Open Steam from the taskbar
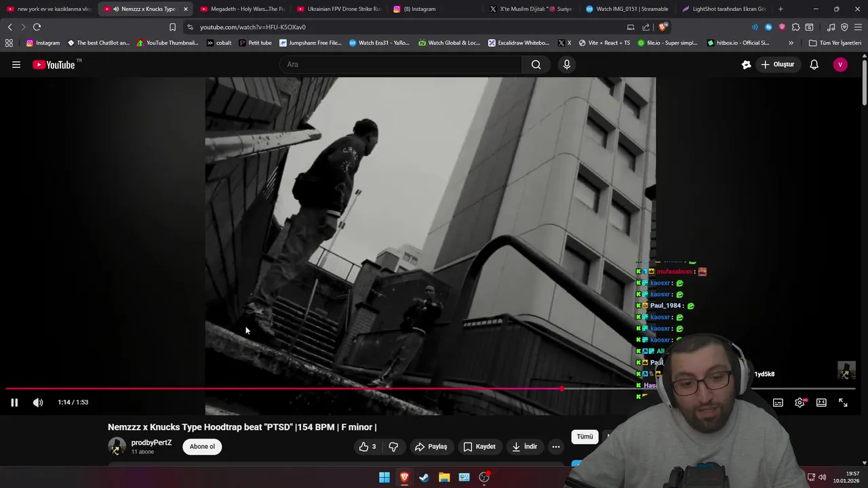 tap(424, 477)
